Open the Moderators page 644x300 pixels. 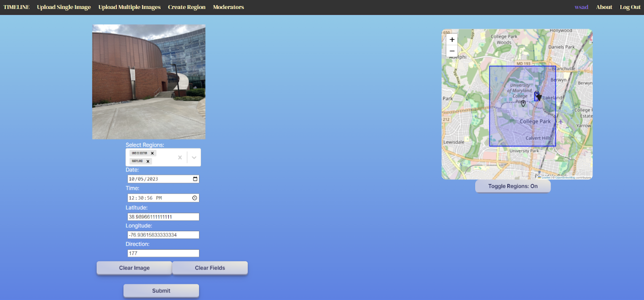[228, 7]
